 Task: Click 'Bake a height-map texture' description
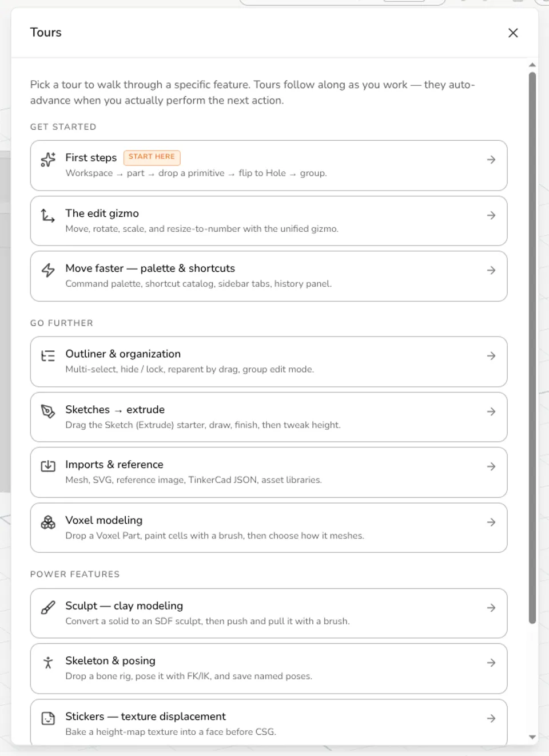(x=170, y=731)
